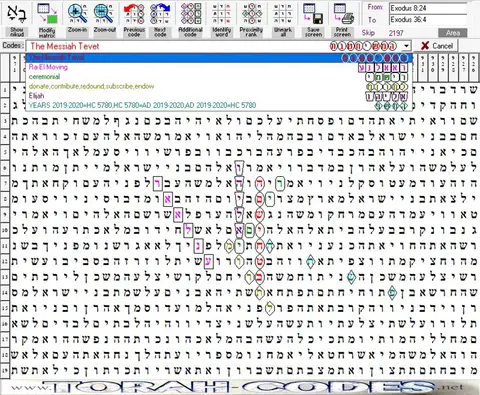480x395 pixels.
Task: Go to Next code
Action: pos(160,19)
